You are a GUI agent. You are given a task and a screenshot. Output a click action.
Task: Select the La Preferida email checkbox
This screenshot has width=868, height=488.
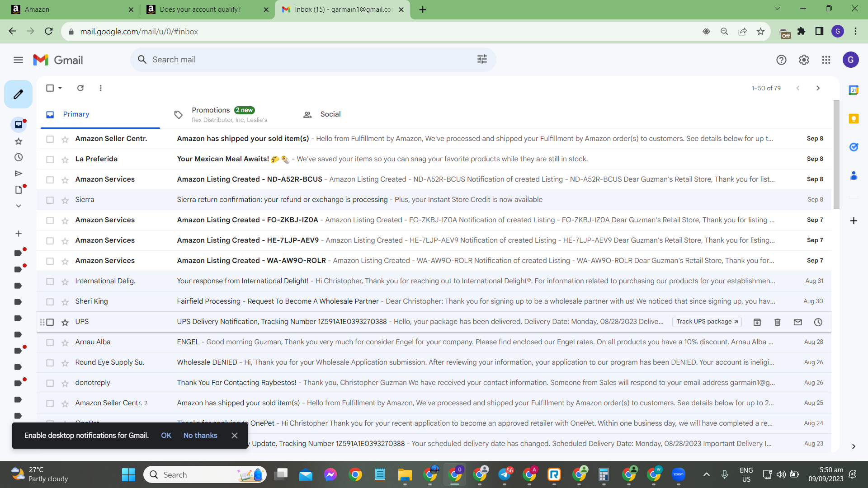click(x=50, y=160)
